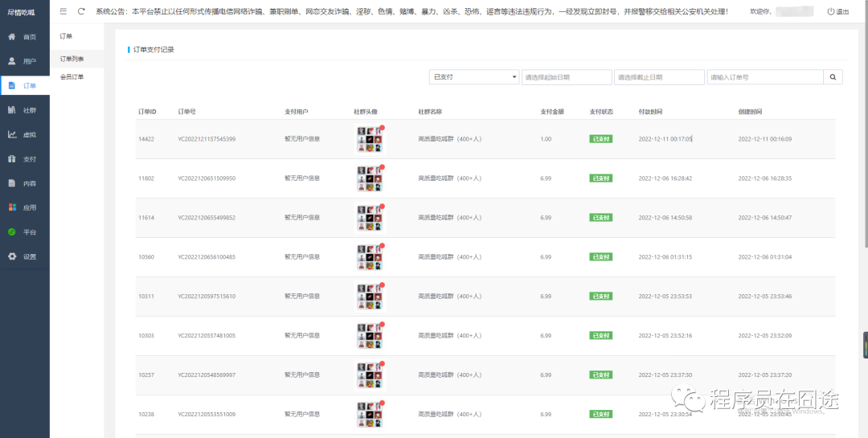Click the order number input field
This screenshot has height=438, width=868.
[x=764, y=77]
